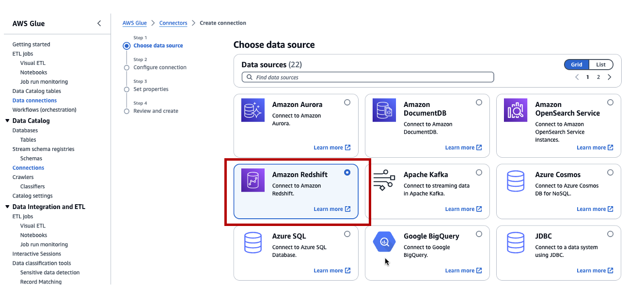This screenshot has height=300, width=644.
Task: Collapse the Data Catalog section
Action: [7, 121]
